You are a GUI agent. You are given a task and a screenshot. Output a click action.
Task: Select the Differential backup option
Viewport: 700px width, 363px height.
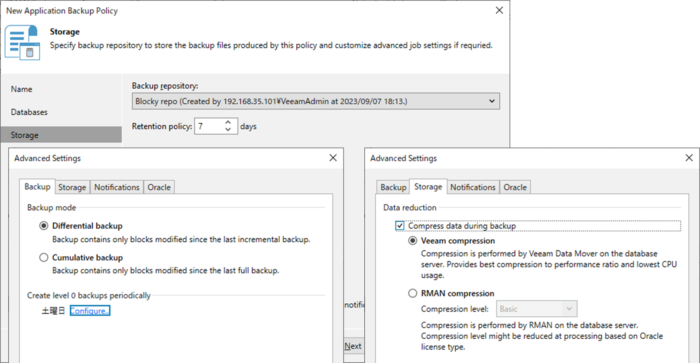43,226
